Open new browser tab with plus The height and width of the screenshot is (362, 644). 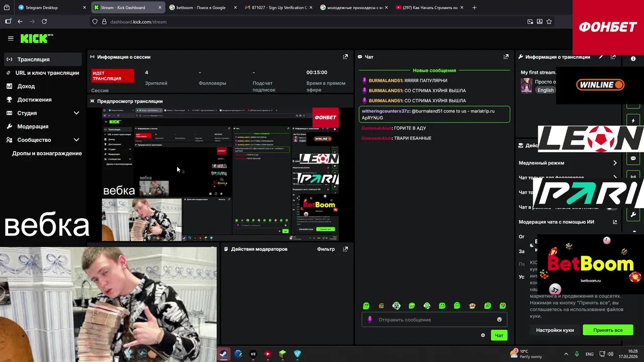click(474, 8)
